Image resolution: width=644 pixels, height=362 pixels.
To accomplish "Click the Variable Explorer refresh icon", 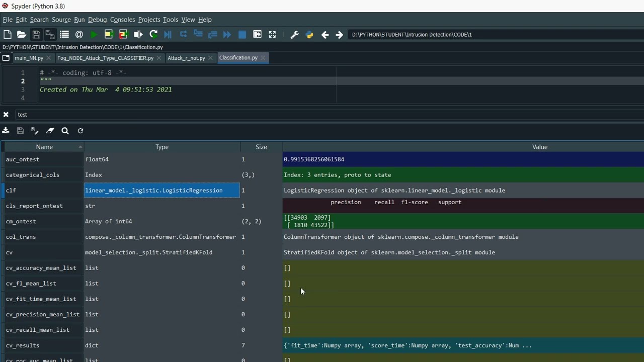I will point(80,131).
